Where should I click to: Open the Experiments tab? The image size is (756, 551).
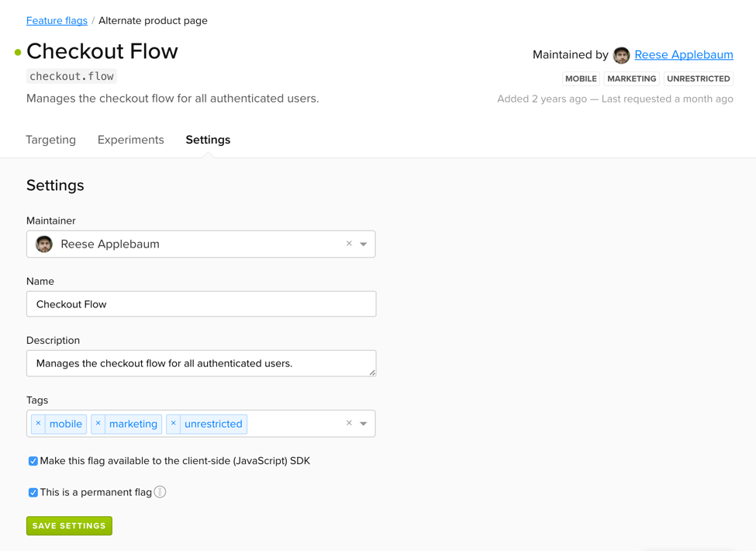click(130, 140)
